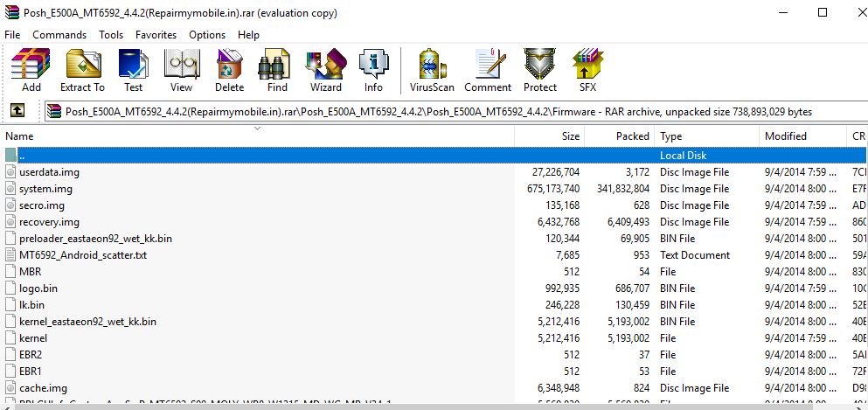Click the Protect archive icon
This screenshot has height=410, width=868.
click(x=539, y=70)
